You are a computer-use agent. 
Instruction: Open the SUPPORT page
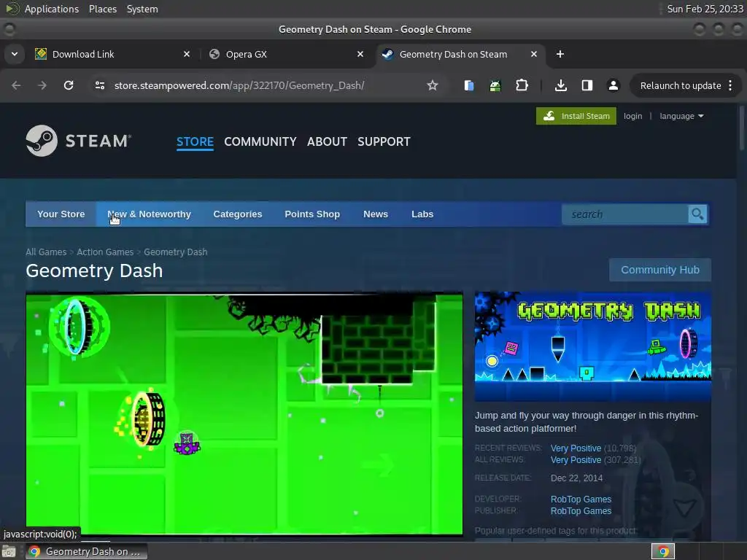(384, 141)
